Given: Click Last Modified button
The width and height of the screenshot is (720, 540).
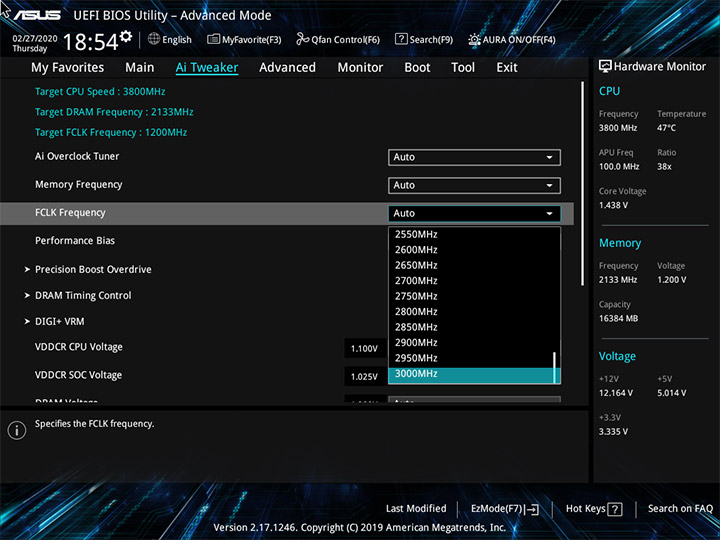Looking at the screenshot, I should pyautogui.click(x=416, y=509).
